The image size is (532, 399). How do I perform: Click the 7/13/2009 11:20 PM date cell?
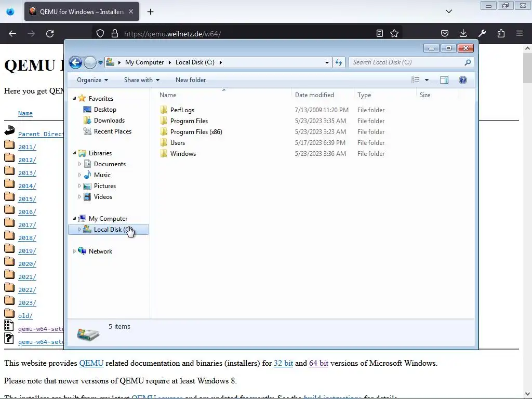tap(321, 110)
